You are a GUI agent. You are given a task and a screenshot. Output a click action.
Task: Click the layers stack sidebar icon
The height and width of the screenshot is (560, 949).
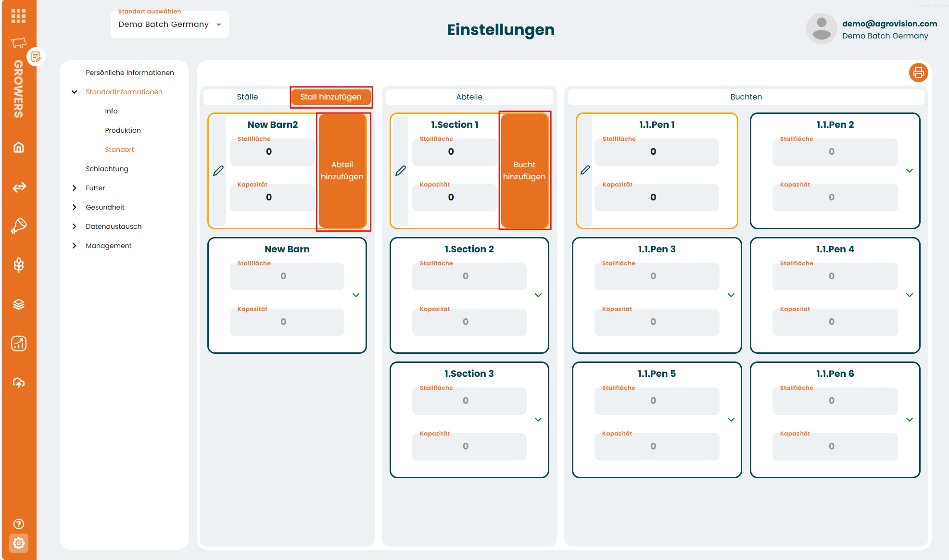(x=19, y=304)
